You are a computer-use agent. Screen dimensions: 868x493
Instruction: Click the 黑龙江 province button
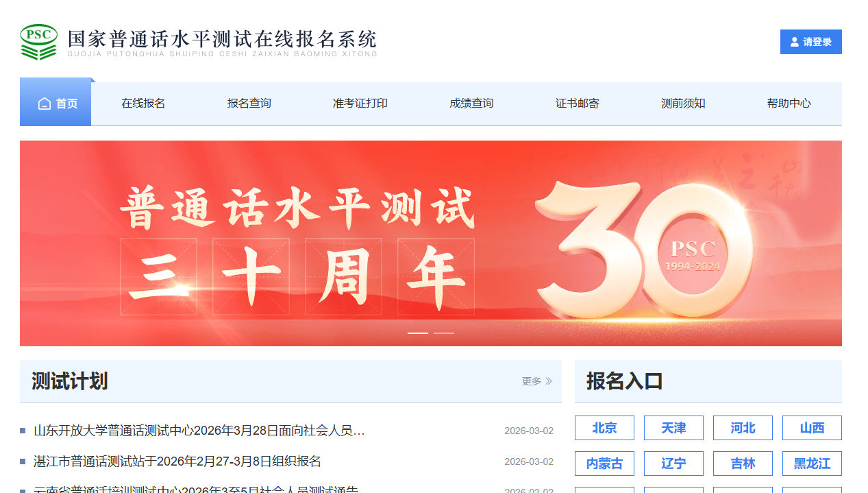[811, 464]
